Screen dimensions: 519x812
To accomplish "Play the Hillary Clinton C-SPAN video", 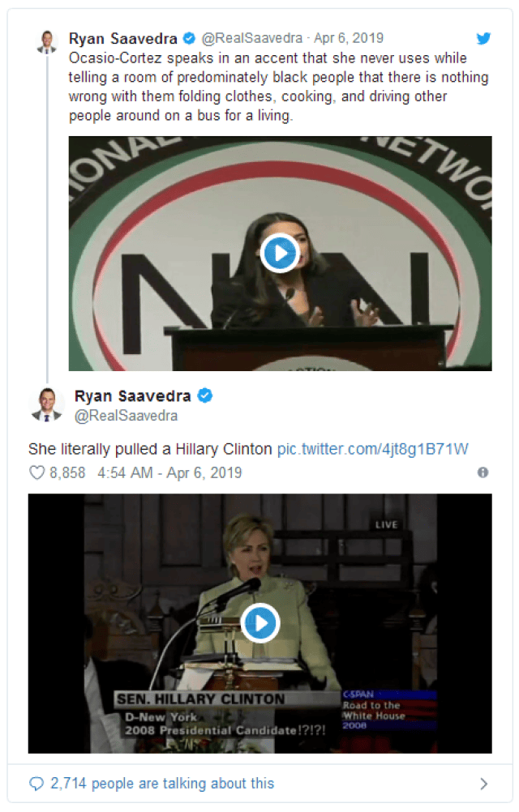I will 260,623.
